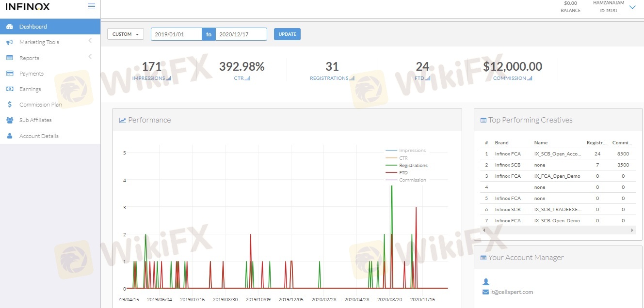Toggle the Registrations series in chart legend
The height and width of the screenshot is (308, 644).
406,165
